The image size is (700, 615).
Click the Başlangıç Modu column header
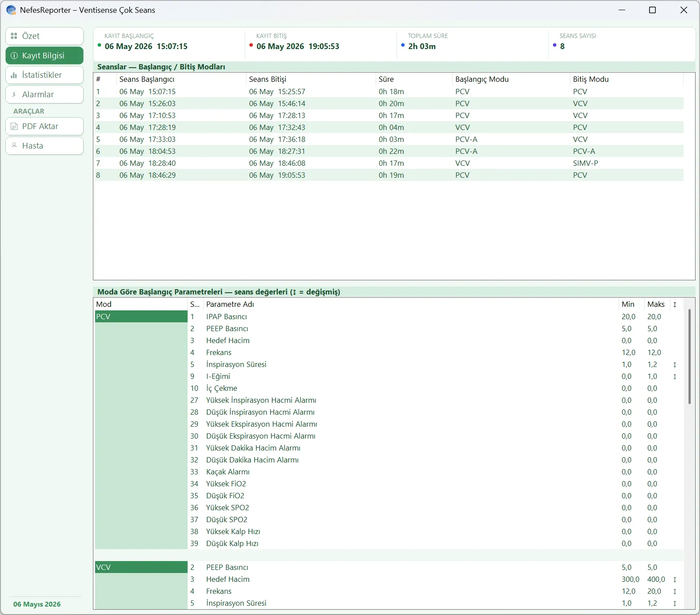[x=512, y=79]
